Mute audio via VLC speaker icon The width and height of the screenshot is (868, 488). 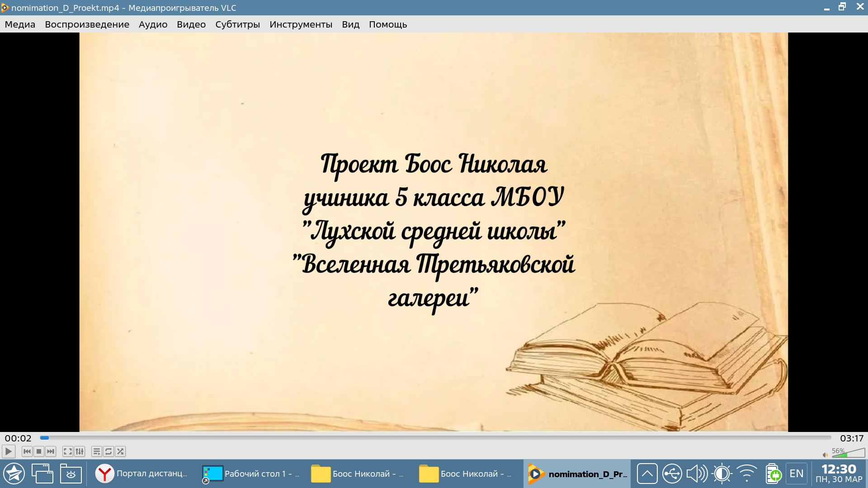[825, 455]
